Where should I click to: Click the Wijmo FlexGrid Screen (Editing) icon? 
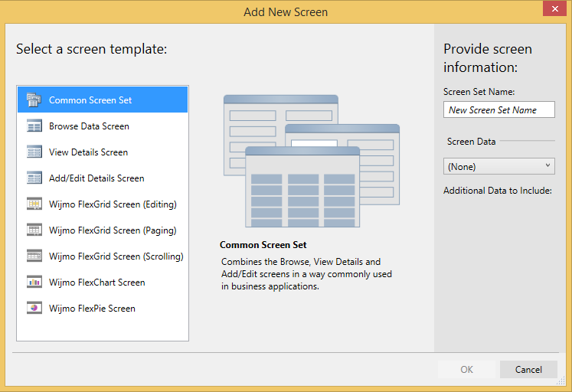click(34, 204)
